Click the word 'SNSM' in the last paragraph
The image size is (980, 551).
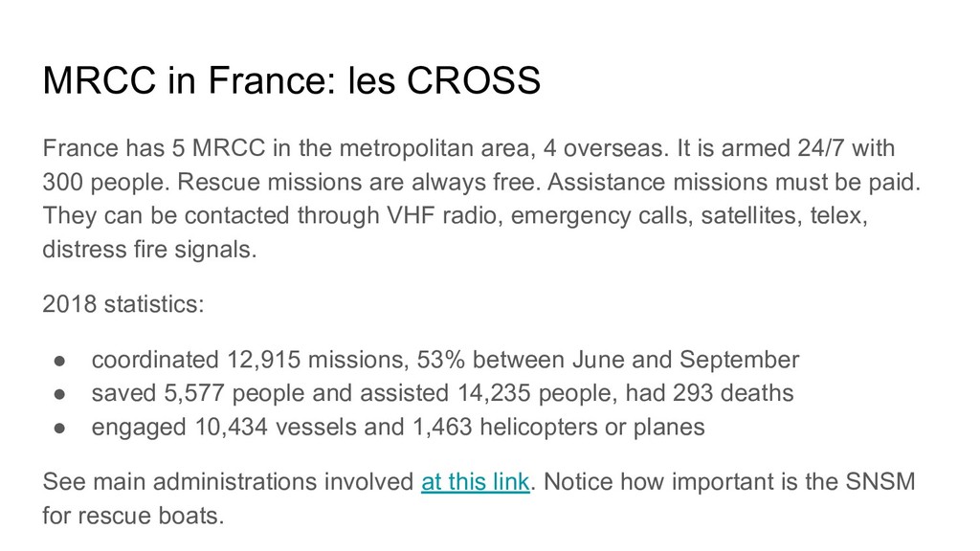(x=880, y=482)
